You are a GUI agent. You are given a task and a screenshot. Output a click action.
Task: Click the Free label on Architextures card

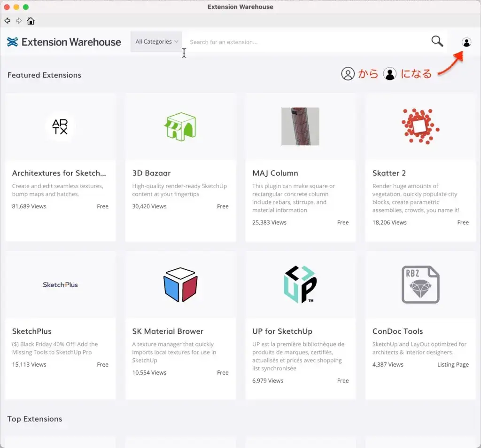click(x=102, y=206)
